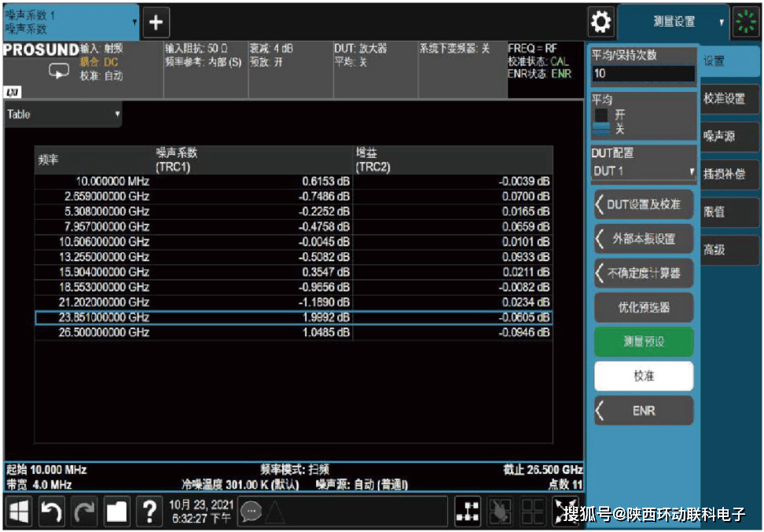Open the 不确定度计算器 submenu
Screen dimensions: 764x532
pos(644,273)
